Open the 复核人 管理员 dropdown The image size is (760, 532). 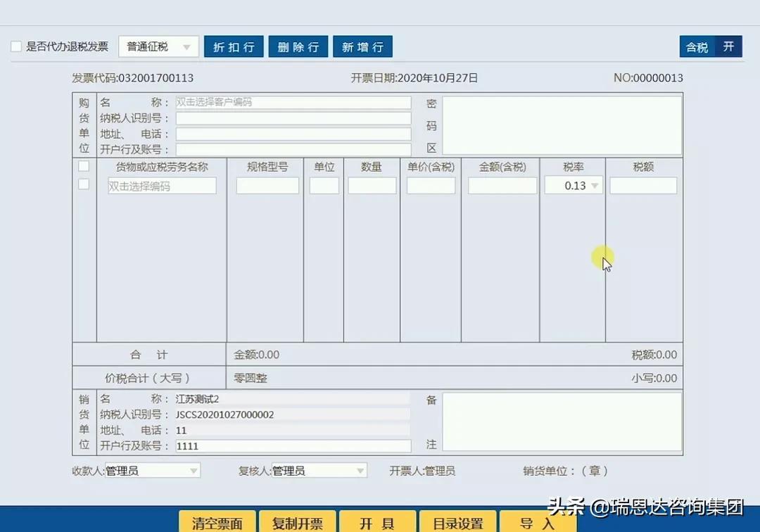point(319,471)
